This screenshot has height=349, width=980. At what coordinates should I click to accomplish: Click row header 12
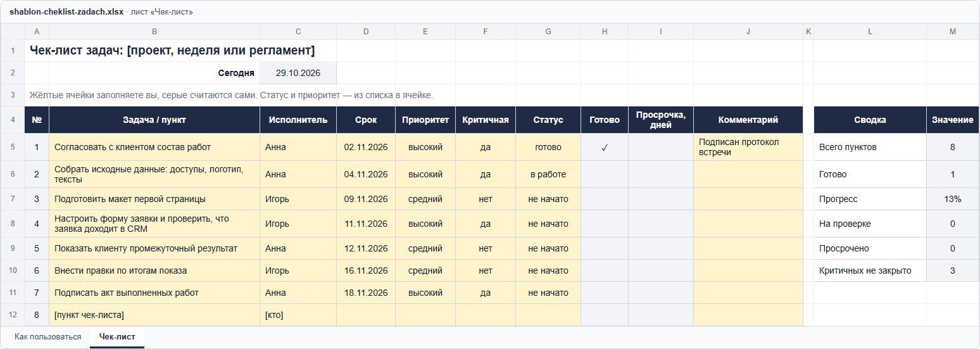(x=13, y=315)
